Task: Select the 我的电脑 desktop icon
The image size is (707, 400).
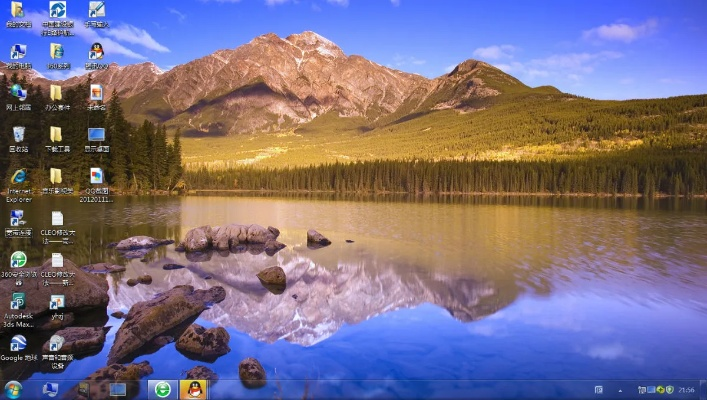Action: [x=18, y=51]
